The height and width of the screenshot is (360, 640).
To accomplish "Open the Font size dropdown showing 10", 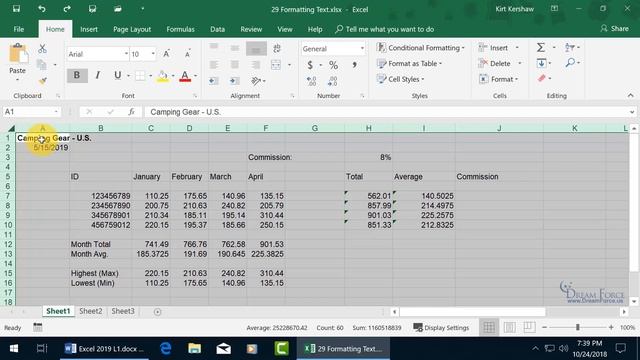I will [153, 54].
